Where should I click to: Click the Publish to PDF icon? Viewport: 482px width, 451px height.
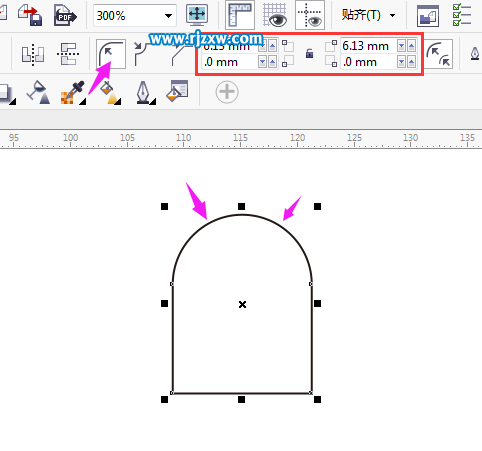point(65,15)
